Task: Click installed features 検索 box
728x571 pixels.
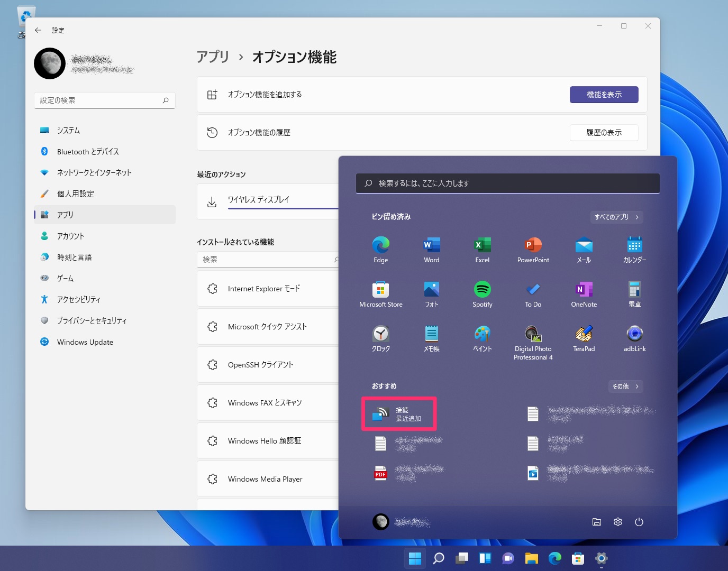Action: tap(268, 260)
